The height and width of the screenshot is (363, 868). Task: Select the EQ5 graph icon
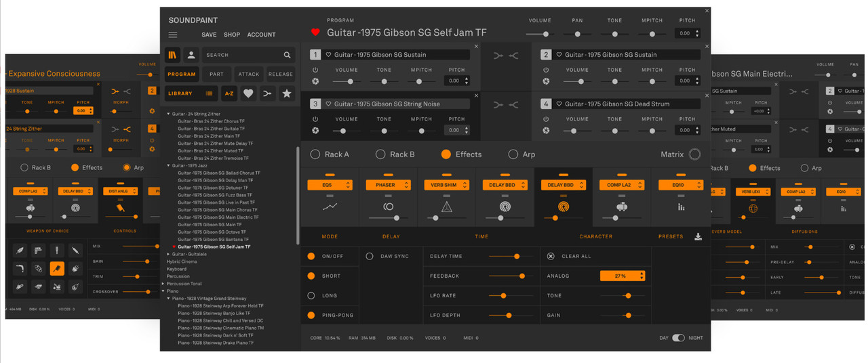click(330, 207)
